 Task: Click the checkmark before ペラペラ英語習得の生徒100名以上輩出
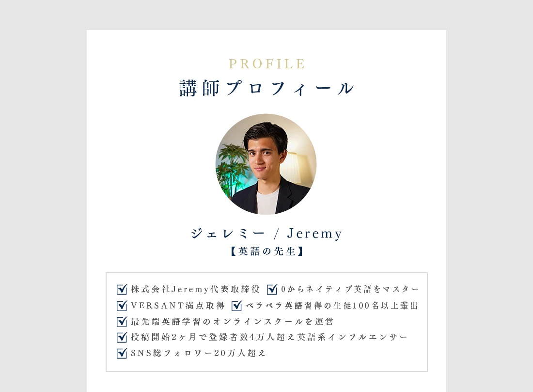click(x=236, y=306)
